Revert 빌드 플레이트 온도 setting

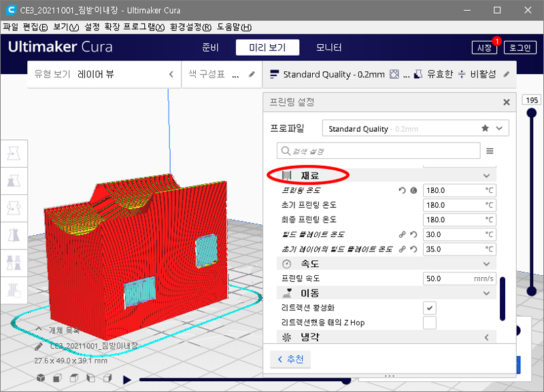(413, 234)
